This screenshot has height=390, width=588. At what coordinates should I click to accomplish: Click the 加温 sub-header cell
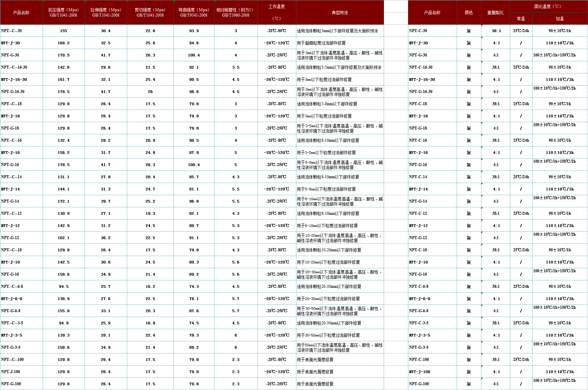tap(560, 19)
